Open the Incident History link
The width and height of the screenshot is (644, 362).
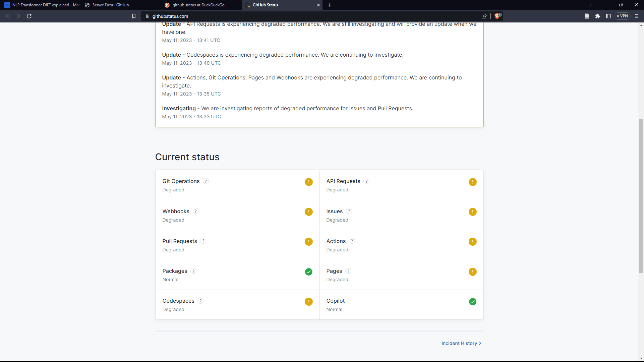461,343
